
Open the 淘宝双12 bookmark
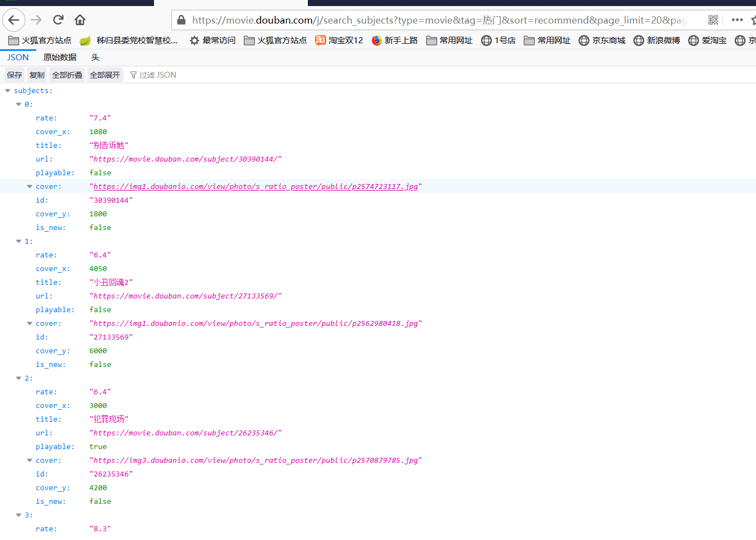click(x=339, y=41)
